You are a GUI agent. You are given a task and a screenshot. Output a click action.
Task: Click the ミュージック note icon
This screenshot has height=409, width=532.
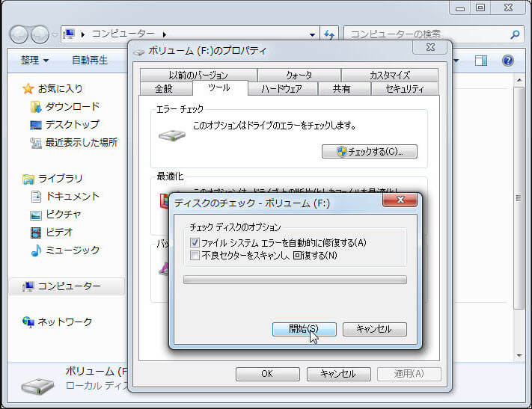tap(36, 250)
